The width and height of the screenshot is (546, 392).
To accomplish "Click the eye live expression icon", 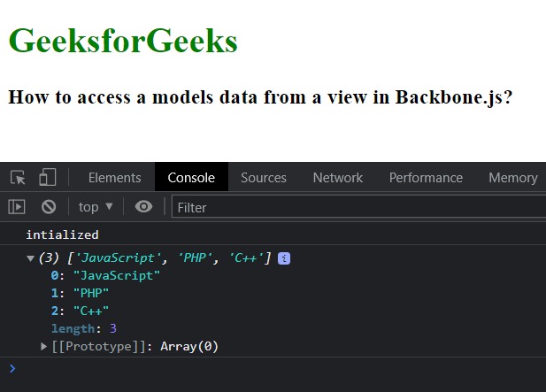I will (143, 207).
